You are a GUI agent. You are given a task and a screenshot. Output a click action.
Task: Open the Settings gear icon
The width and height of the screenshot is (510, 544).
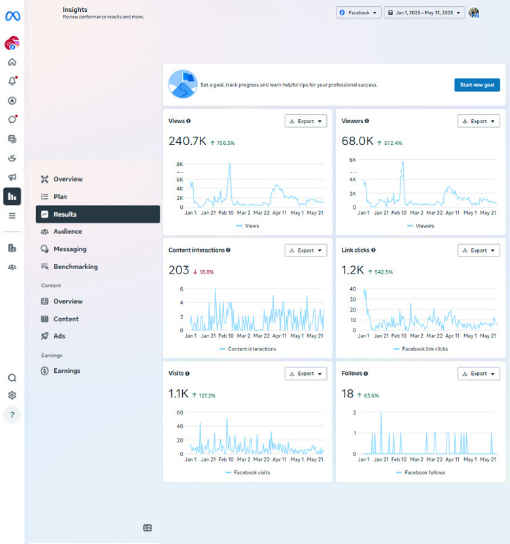(x=12, y=395)
